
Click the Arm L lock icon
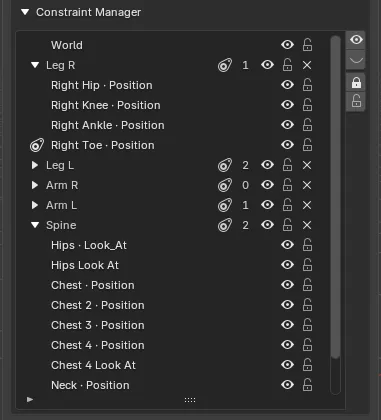pos(287,205)
